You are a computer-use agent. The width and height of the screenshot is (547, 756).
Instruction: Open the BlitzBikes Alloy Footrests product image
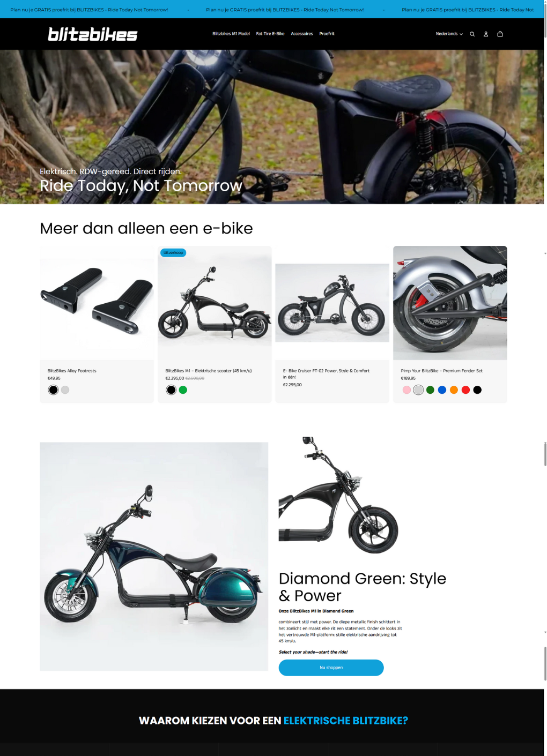tap(97, 303)
